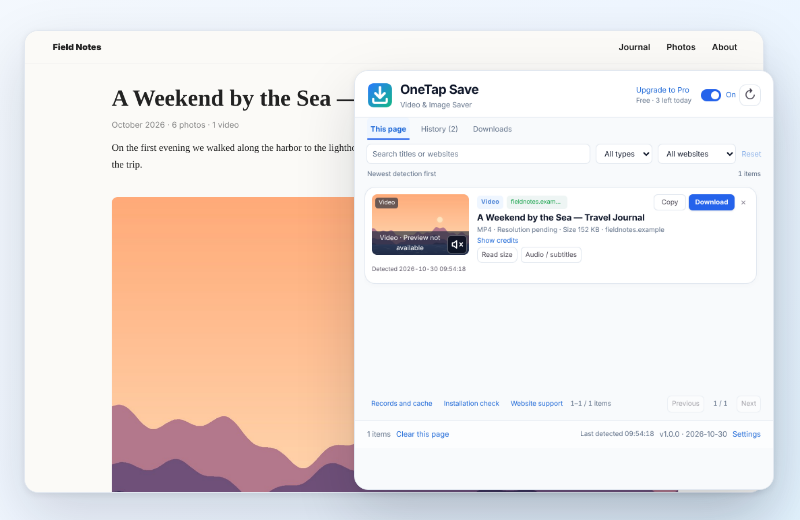Click the green fieldnotes.exam... site tag
Viewport: 800px width, 520px height.
(x=536, y=202)
